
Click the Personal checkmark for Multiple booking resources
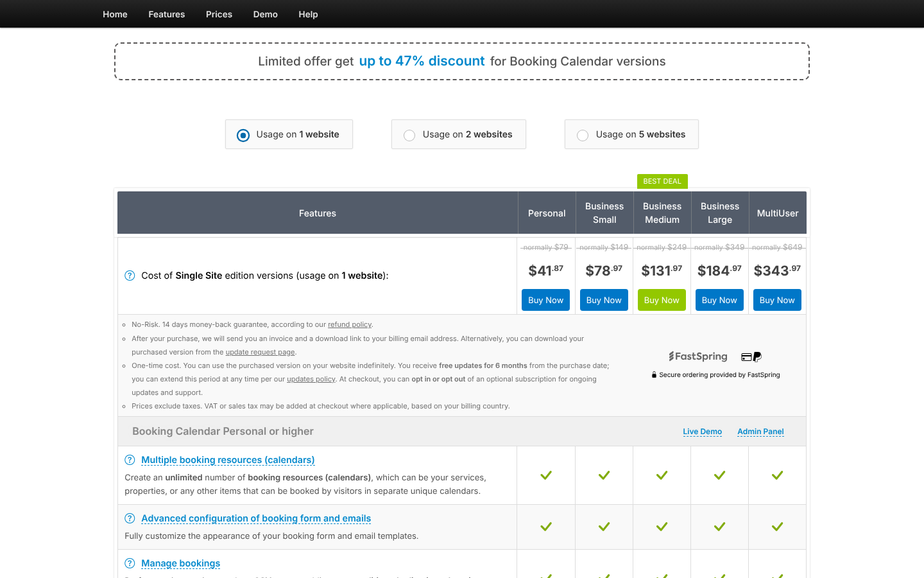546,475
